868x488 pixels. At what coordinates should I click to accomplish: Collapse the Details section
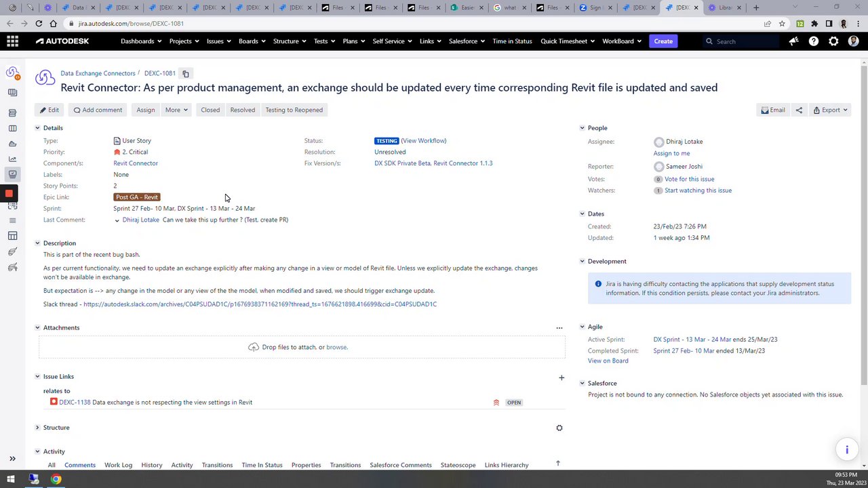(x=37, y=128)
